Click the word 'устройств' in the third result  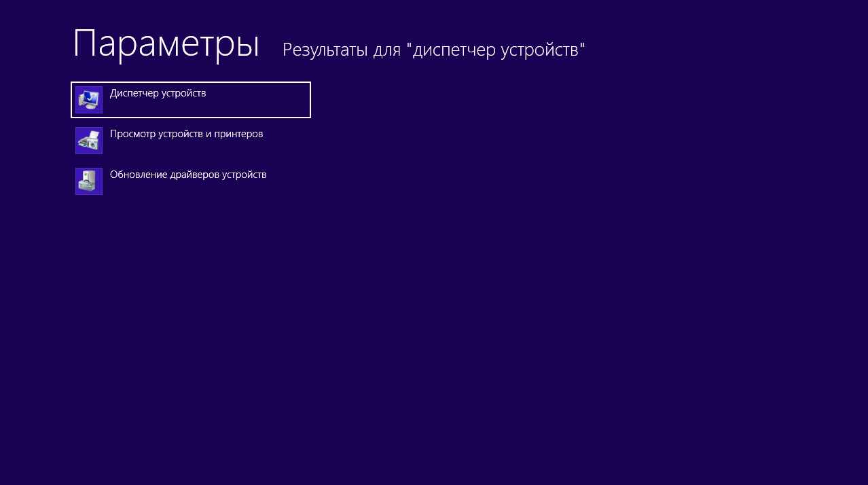click(245, 175)
